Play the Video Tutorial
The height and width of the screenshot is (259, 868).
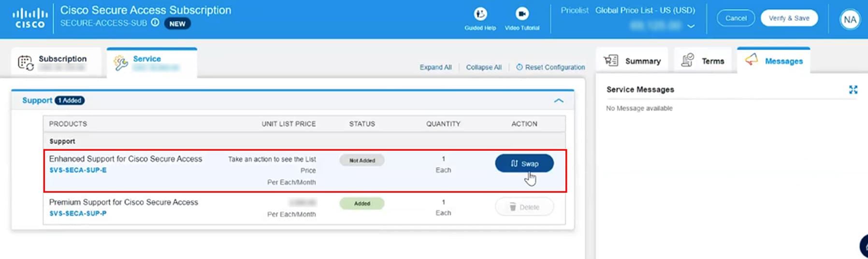(x=522, y=19)
